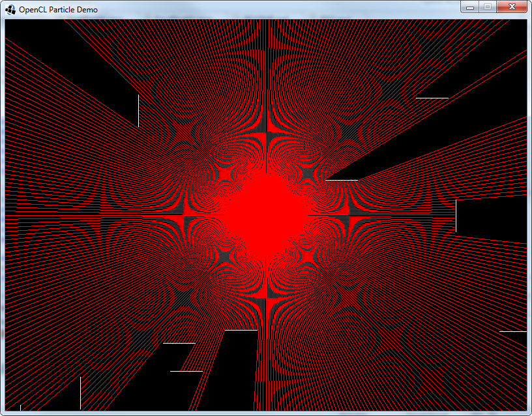Click the solid red particle cluster center
532x416 pixels.
pyautogui.click(x=266, y=215)
